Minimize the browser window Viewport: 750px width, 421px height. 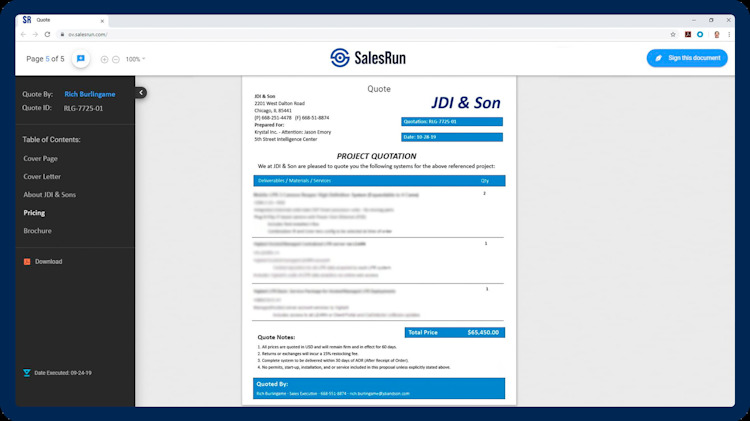pyautogui.click(x=694, y=20)
